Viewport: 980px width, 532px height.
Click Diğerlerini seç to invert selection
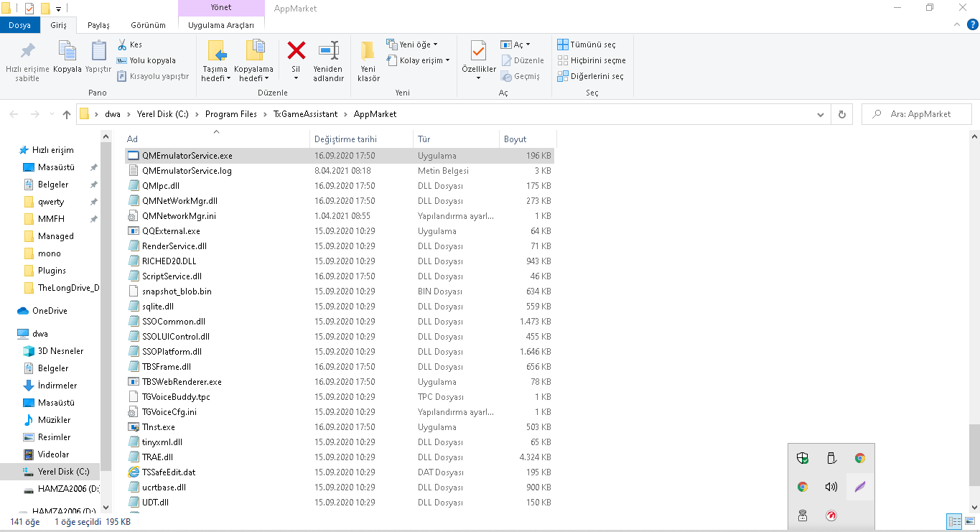point(591,76)
